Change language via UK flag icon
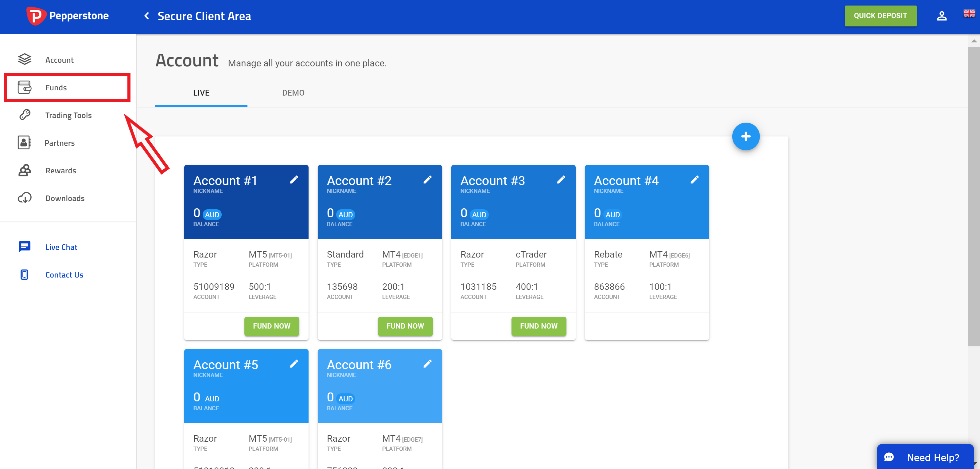The height and width of the screenshot is (469, 980). click(x=969, y=14)
